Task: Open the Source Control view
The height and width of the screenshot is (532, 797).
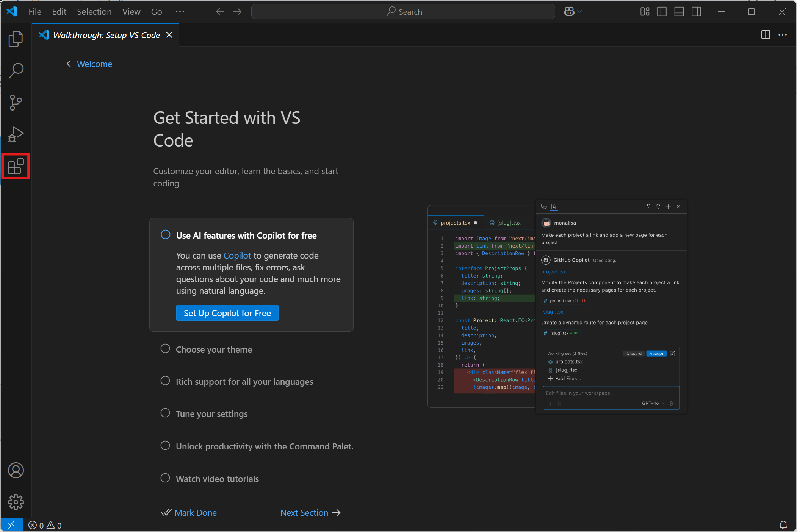Action: point(16,102)
